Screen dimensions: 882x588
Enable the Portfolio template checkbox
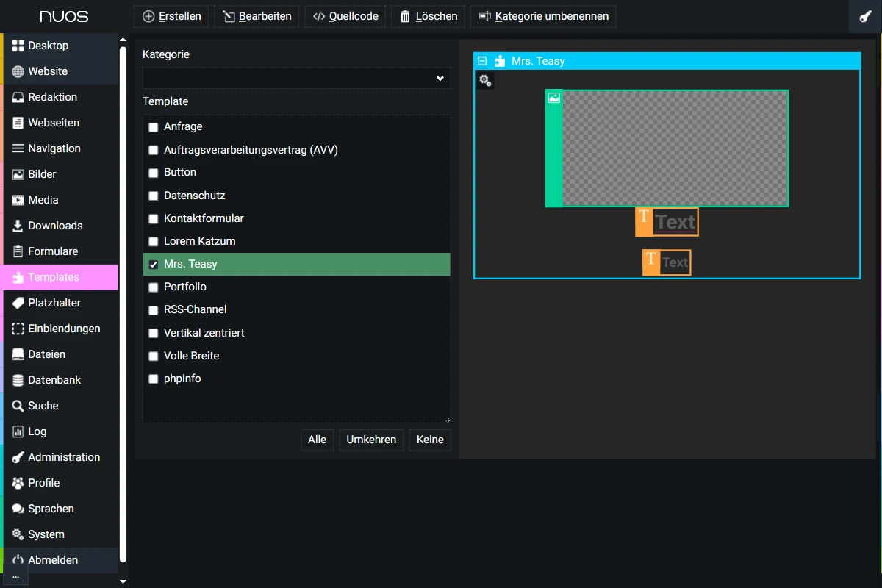154,287
